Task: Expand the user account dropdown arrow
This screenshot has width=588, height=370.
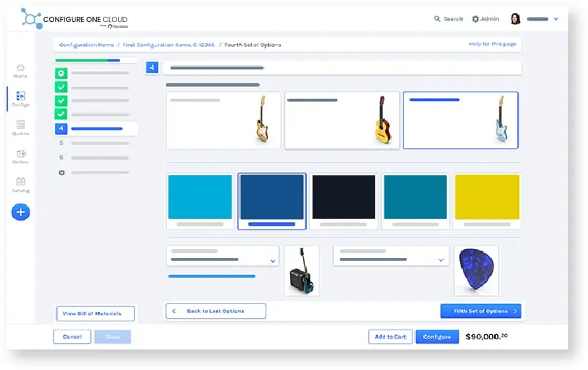Action: click(556, 19)
